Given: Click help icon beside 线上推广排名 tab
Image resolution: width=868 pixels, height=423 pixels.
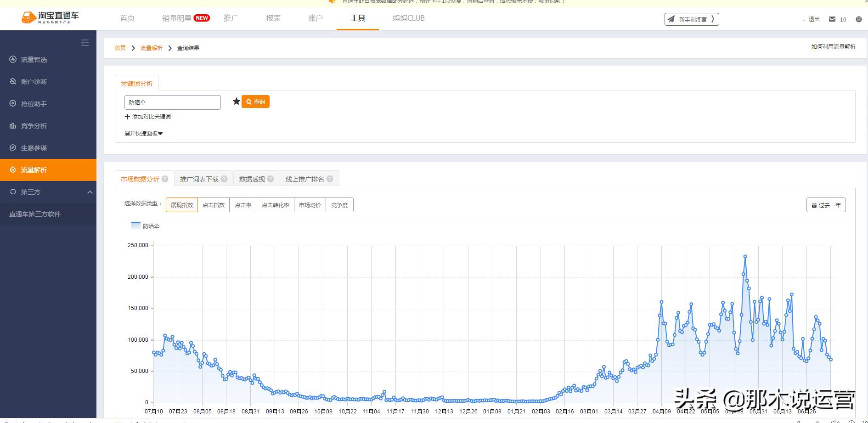Looking at the screenshot, I should [x=330, y=179].
